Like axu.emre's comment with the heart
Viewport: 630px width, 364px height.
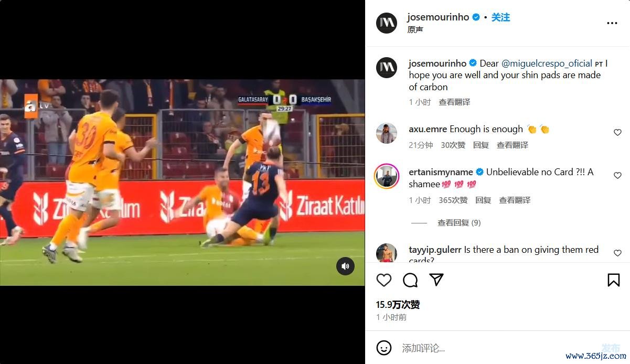click(x=617, y=133)
